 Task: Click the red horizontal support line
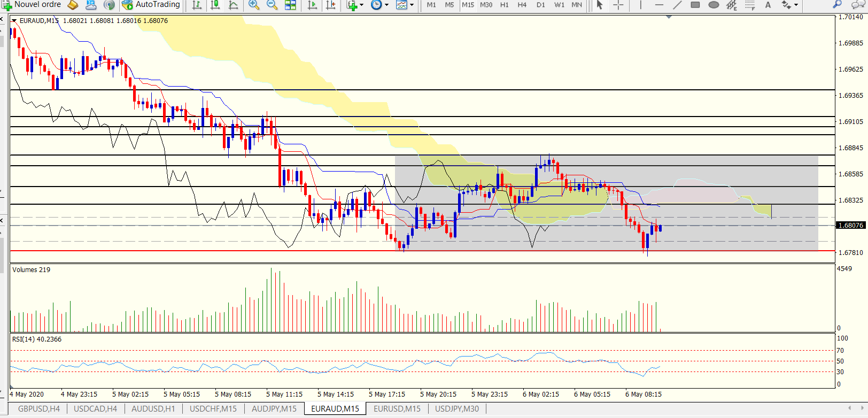pyautogui.click(x=422, y=251)
